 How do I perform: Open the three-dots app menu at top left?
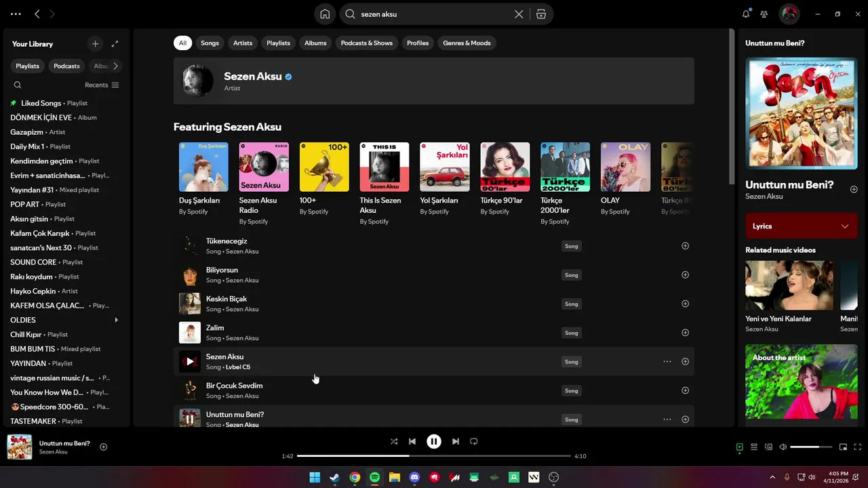point(16,14)
